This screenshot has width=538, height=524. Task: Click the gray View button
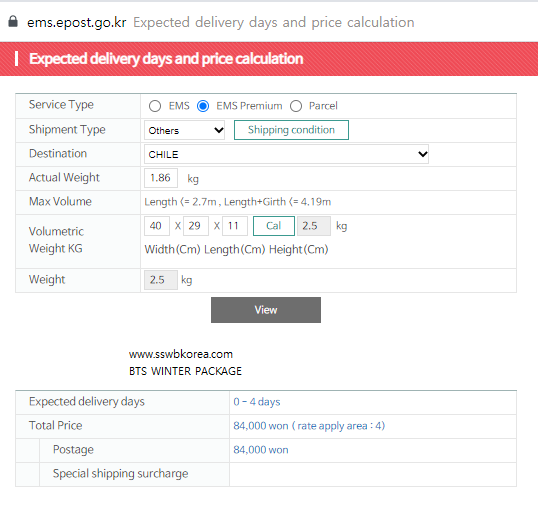click(266, 310)
